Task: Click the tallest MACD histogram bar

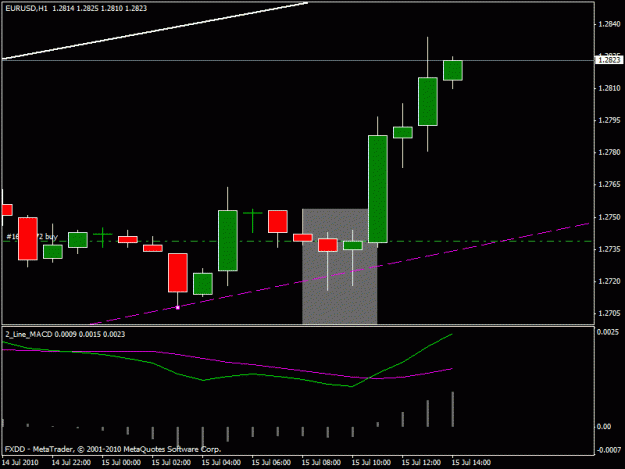Action: (x=453, y=409)
